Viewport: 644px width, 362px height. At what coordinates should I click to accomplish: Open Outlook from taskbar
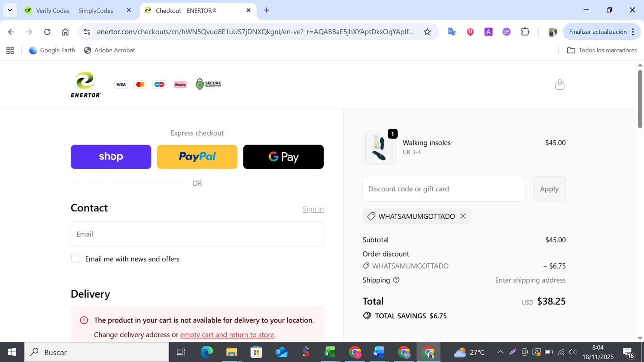(x=281, y=352)
